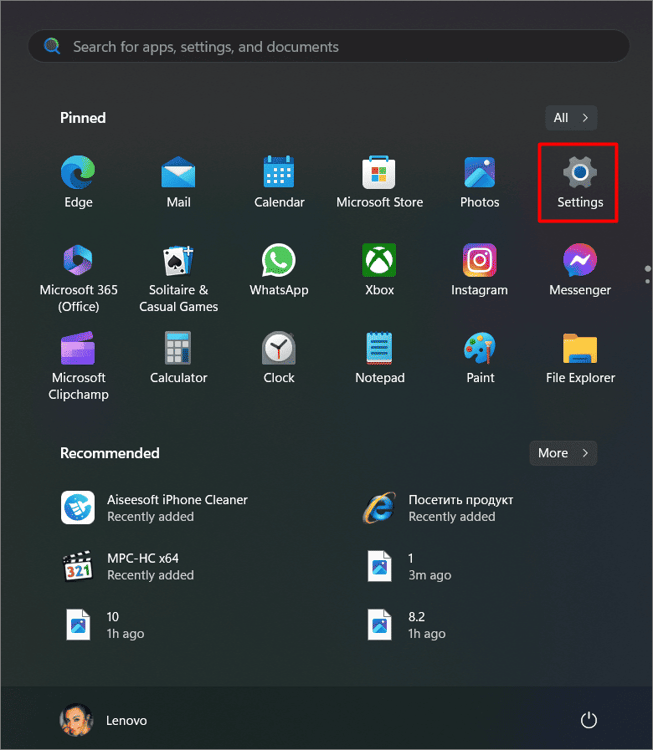
Task: Open Microsoft Clipchamp video editor
Action: 78,350
